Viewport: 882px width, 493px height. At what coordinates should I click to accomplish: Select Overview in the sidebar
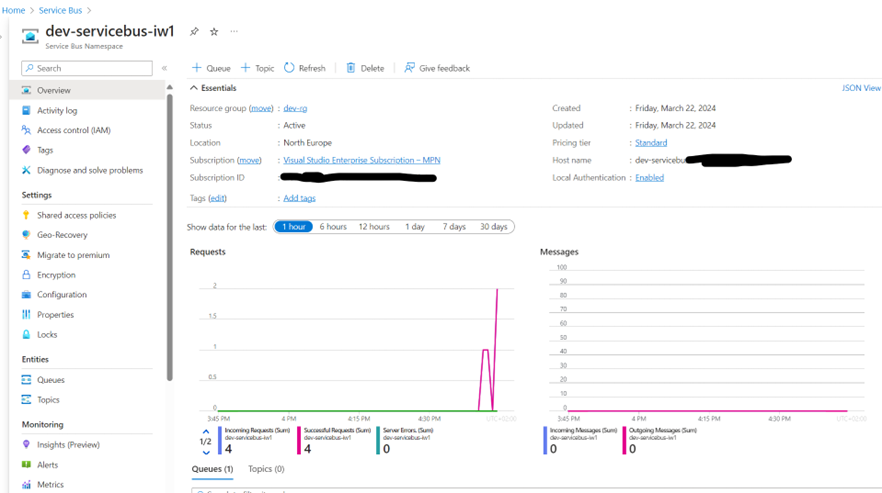87,90
